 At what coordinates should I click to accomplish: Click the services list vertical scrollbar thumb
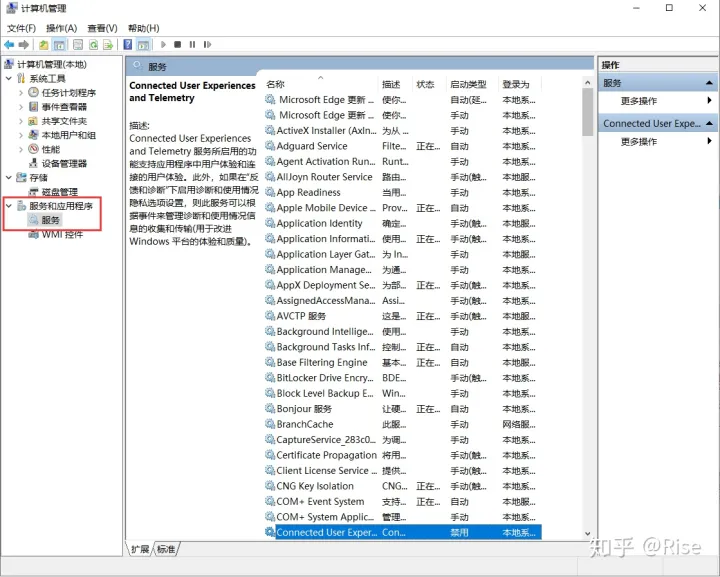pos(587,112)
